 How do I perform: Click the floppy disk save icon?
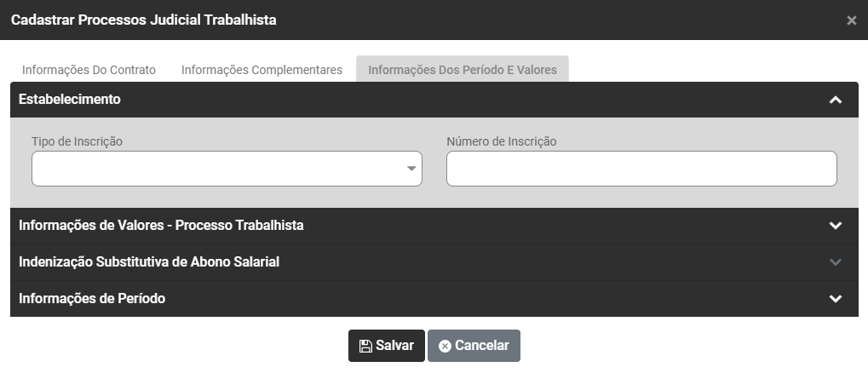pos(365,346)
